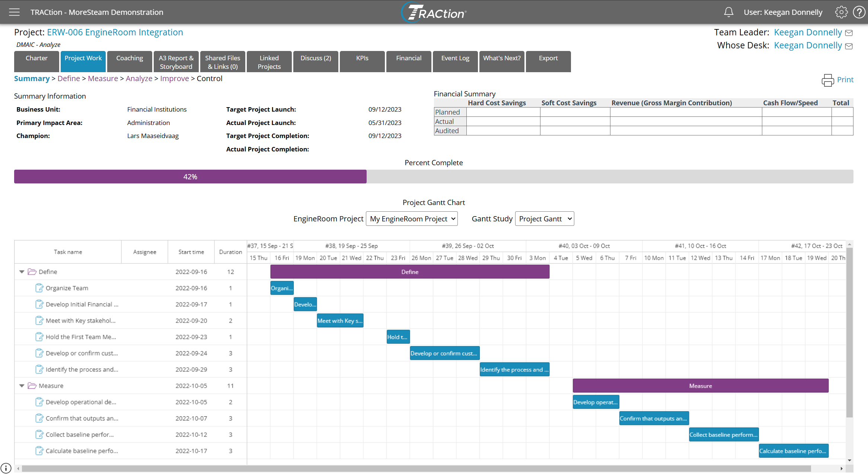The image size is (868, 474).
Task: Click the notifications bell icon
Action: pos(728,12)
